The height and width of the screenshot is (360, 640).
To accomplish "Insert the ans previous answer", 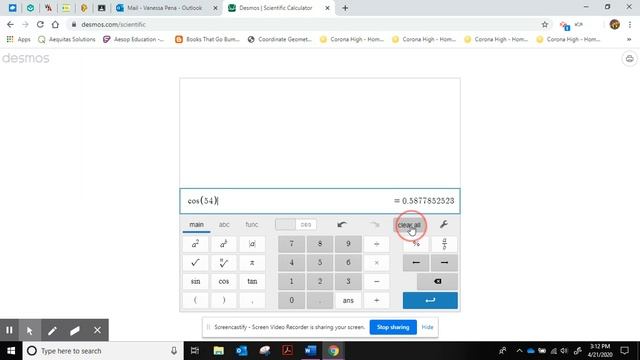I will tap(348, 300).
